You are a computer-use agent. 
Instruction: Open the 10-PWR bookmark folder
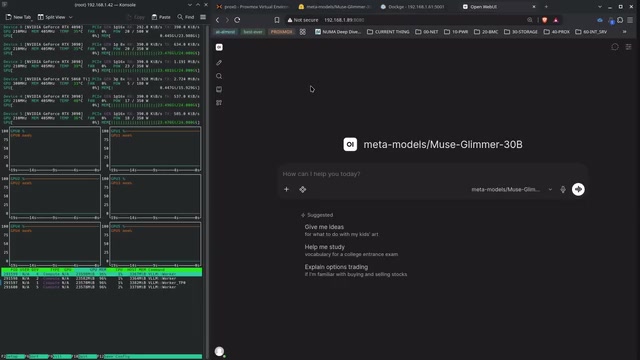click(456, 32)
